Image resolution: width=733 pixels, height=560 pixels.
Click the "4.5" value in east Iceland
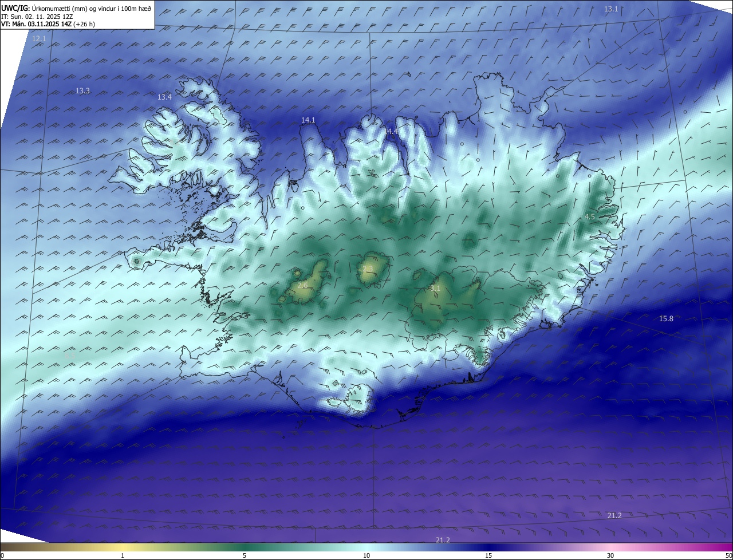pos(589,216)
